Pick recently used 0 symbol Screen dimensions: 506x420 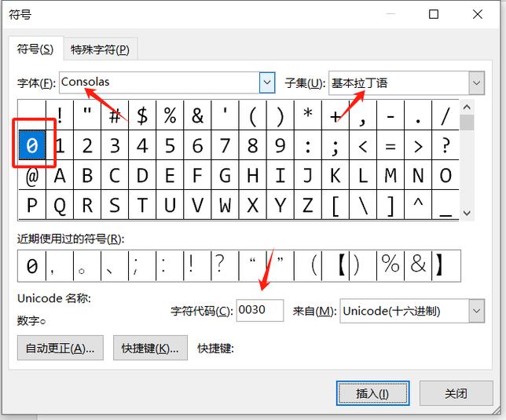click(x=32, y=265)
